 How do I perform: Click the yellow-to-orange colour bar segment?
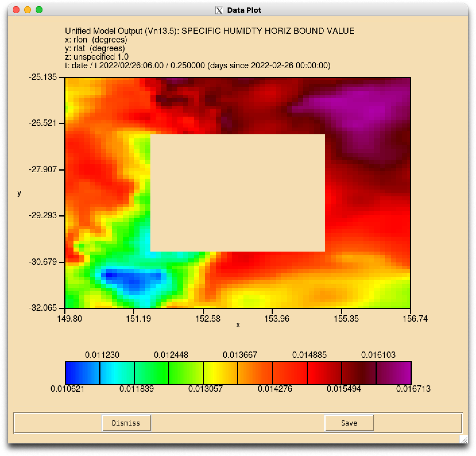(x=220, y=372)
